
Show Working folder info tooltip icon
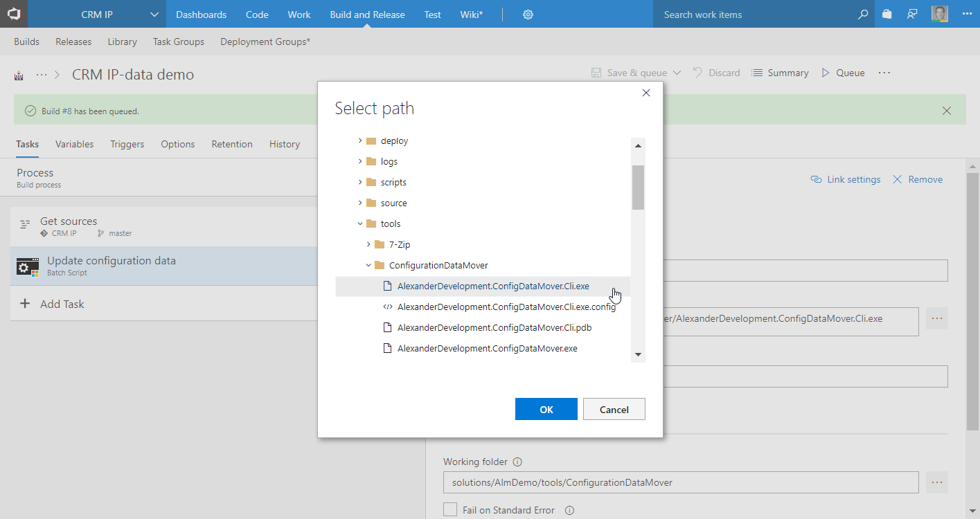[517, 462]
